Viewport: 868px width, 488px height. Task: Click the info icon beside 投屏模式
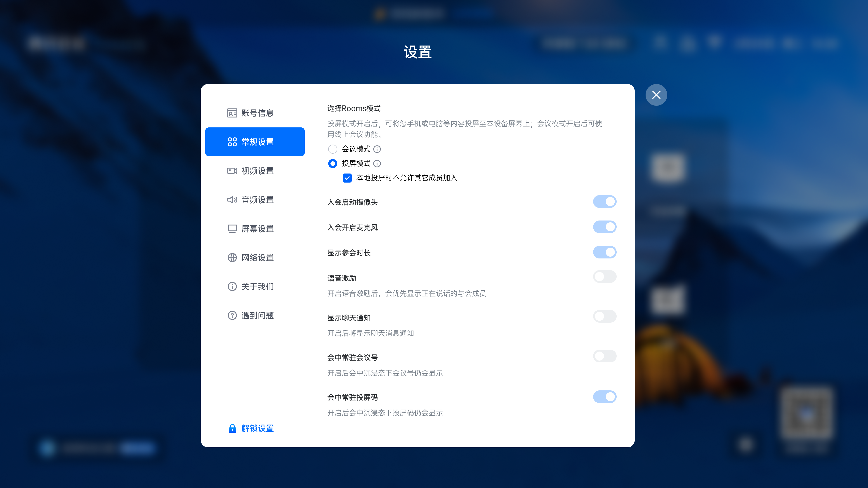(377, 163)
